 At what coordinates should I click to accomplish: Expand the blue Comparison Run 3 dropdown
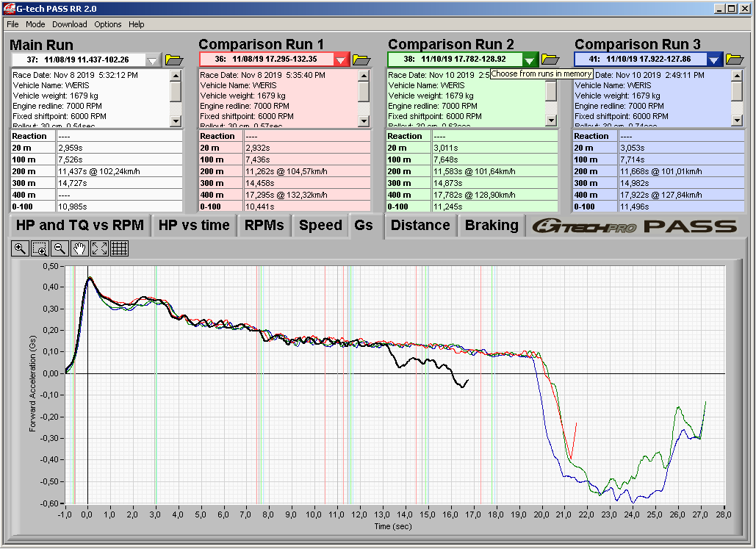coord(714,60)
